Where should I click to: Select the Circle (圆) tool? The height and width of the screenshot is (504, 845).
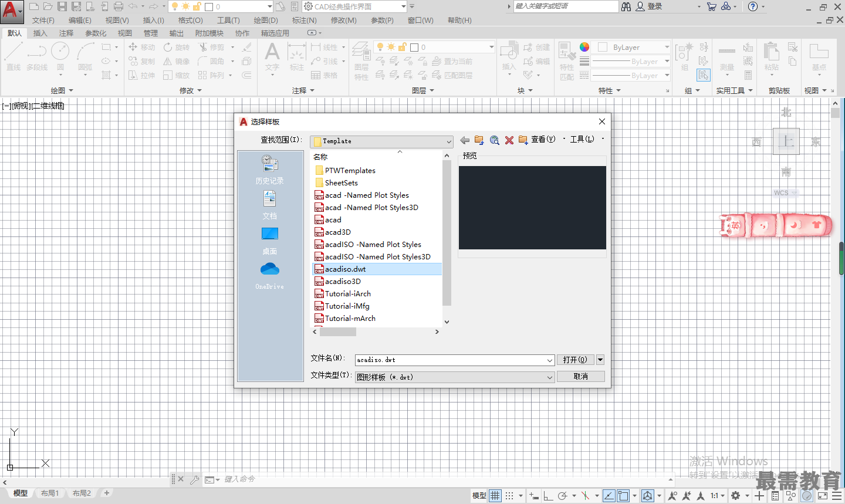coord(60,56)
